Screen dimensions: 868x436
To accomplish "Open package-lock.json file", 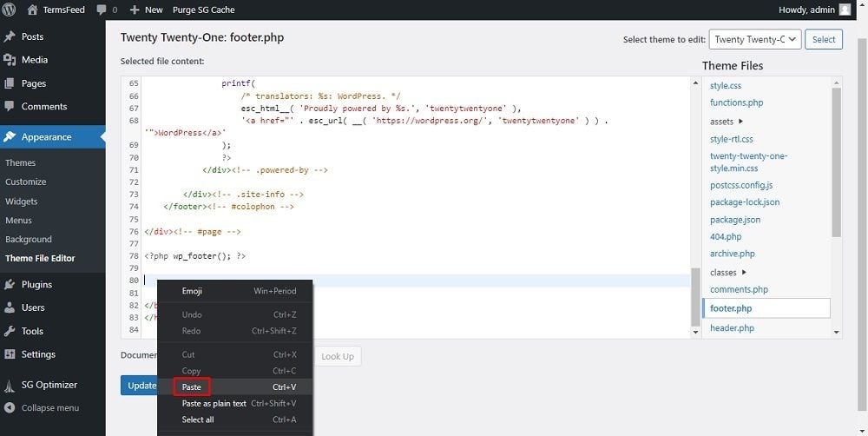I will 745,202.
